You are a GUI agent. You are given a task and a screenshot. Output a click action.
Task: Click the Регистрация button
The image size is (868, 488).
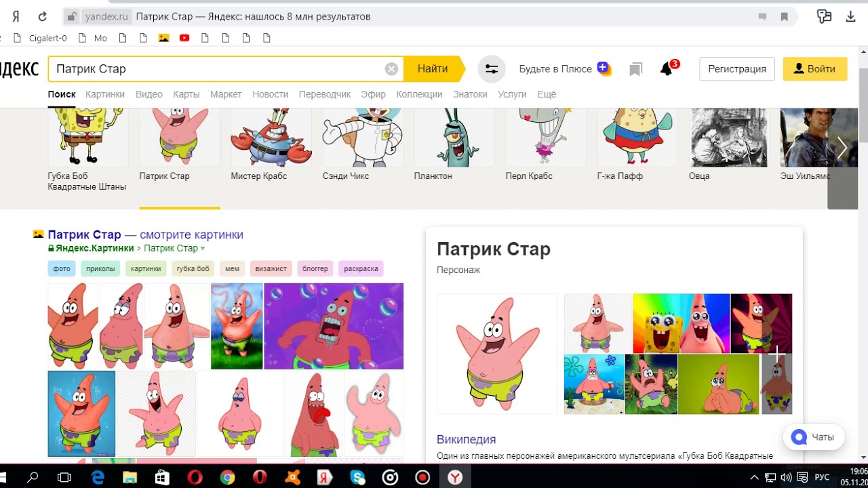click(x=737, y=68)
